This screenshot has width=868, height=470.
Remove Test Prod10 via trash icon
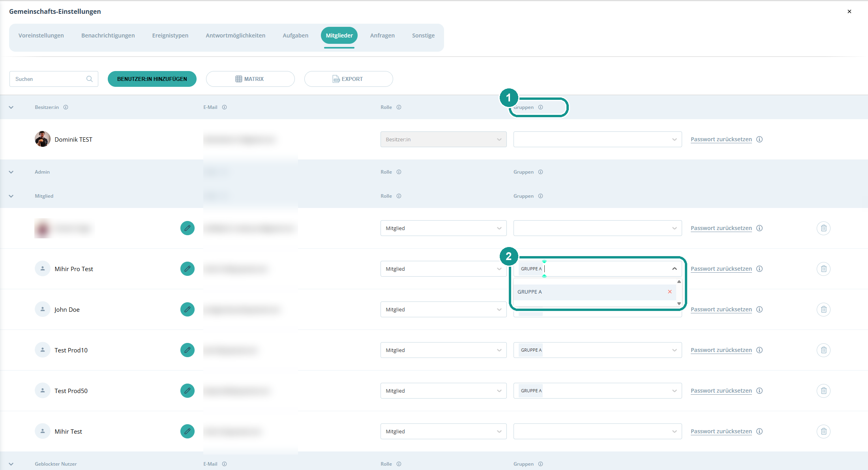pyautogui.click(x=823, y=350)
